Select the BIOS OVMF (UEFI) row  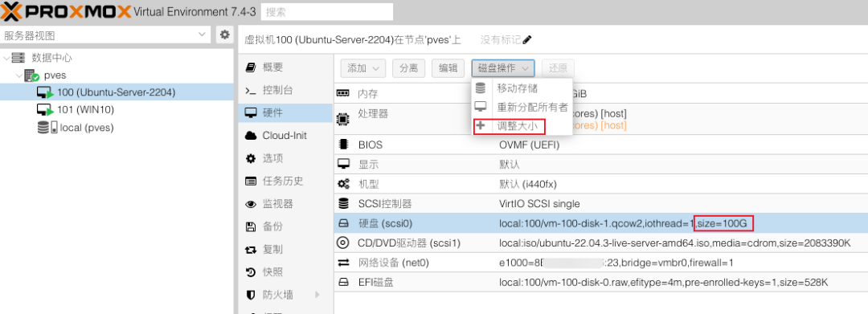click(x=600, y=145)
